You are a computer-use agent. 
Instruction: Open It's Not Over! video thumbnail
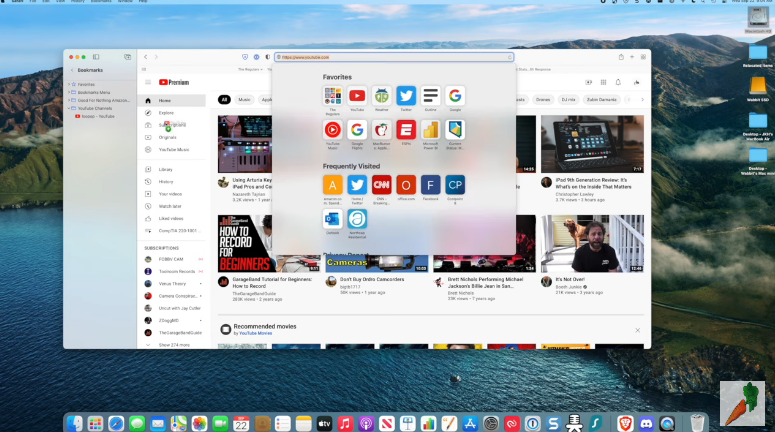[592, 243]
